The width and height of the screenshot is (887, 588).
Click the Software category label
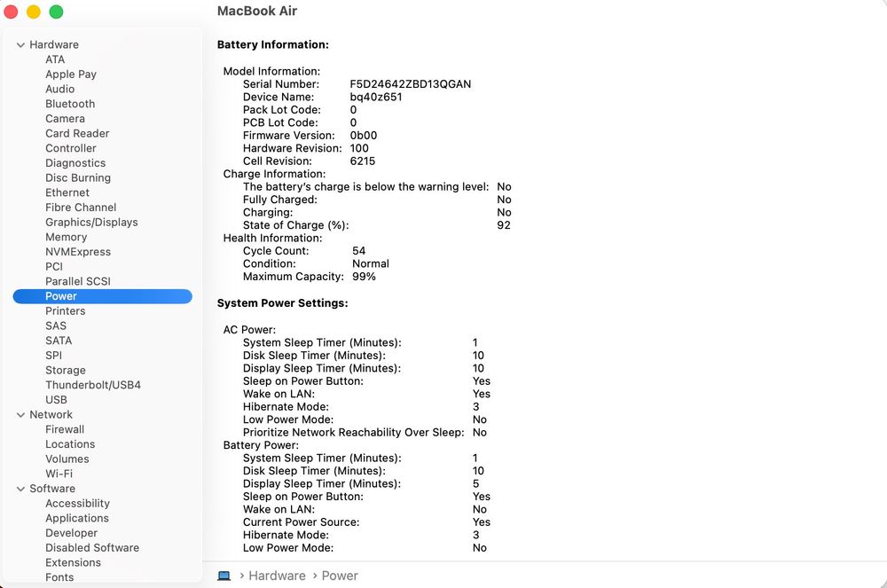[x=52, y=489]
